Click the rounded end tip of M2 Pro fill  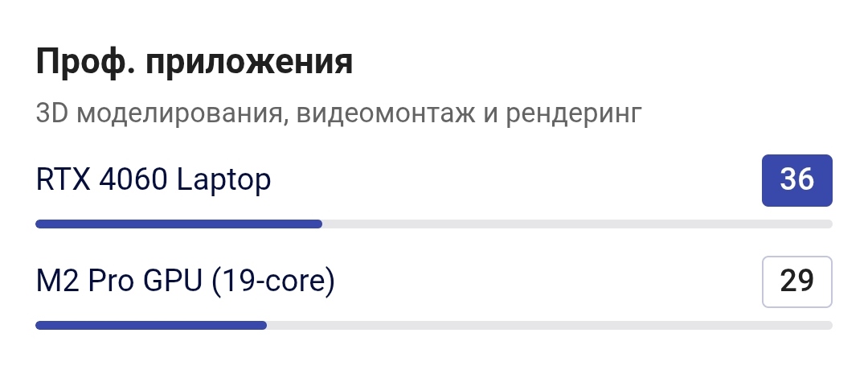(264, 325)
